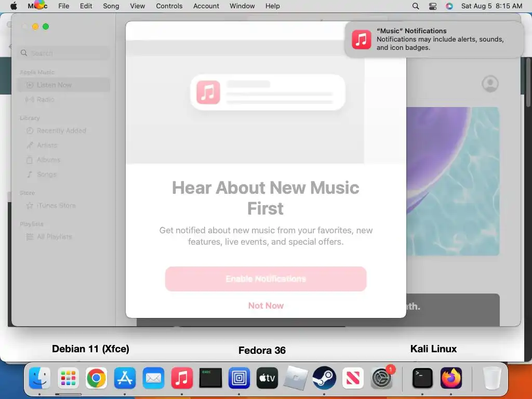Open System Preferences with badge in dock

pos(382,378)
